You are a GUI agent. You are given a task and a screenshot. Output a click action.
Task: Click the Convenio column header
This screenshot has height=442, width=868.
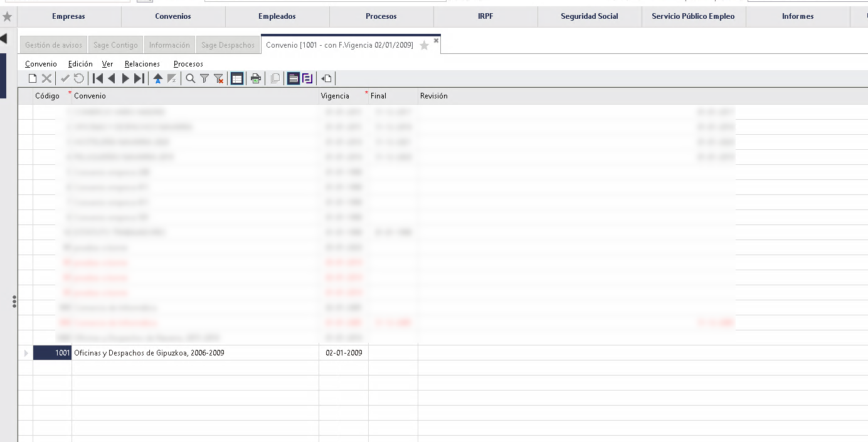195,96
